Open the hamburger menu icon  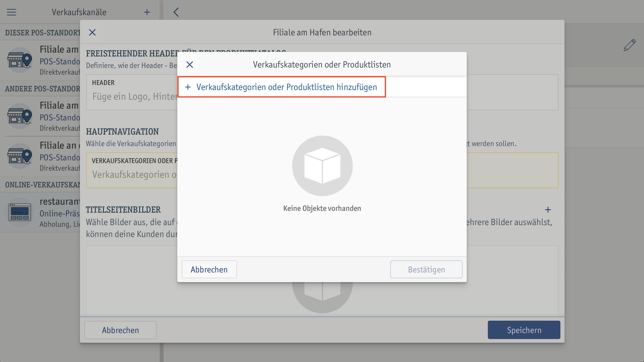pyautogui.click(x=11, y=12)
